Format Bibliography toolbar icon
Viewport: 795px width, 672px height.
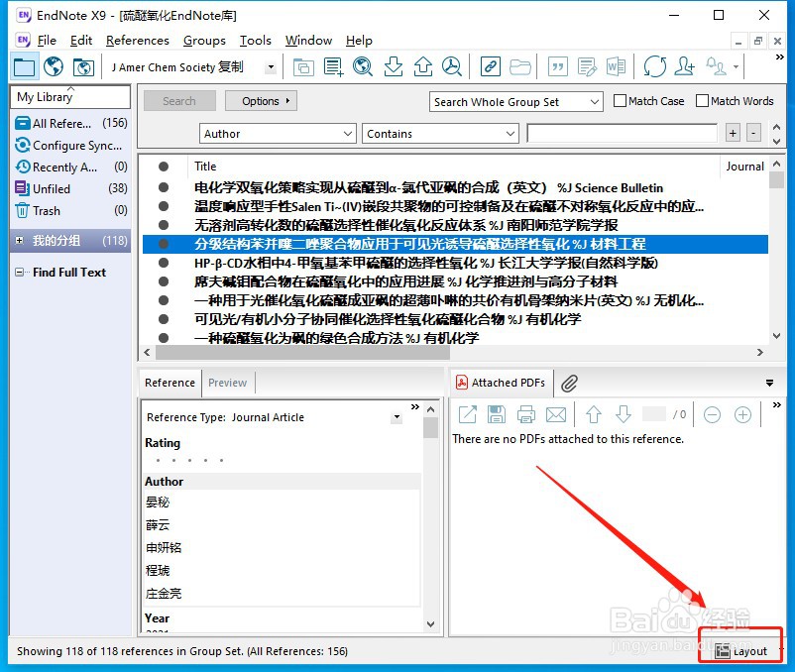[587, 66]
